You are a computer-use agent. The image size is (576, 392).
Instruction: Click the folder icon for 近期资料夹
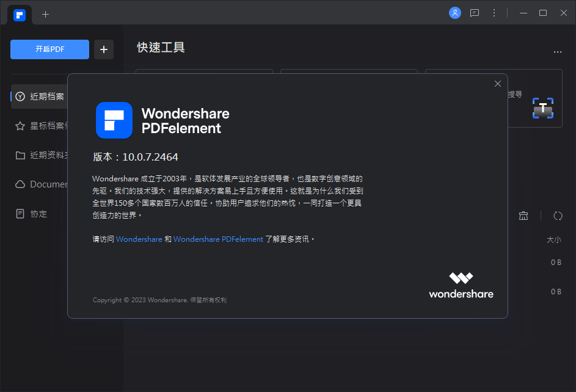[20, 155]
